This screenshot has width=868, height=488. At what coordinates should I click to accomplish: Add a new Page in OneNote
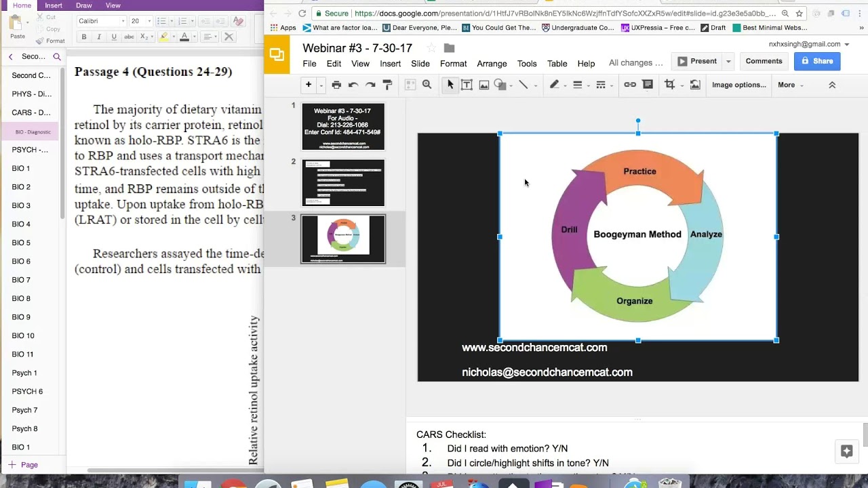(23, 465)
